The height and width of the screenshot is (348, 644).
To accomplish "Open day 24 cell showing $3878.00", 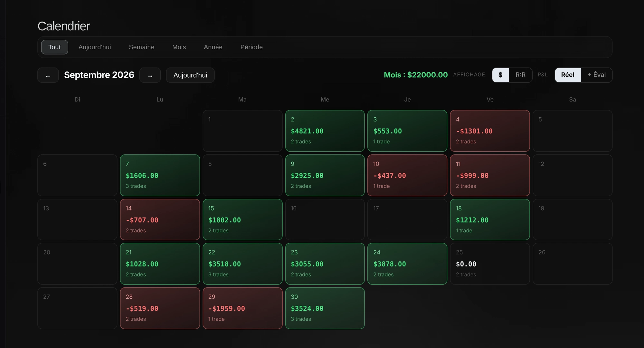I will point(407,264).
